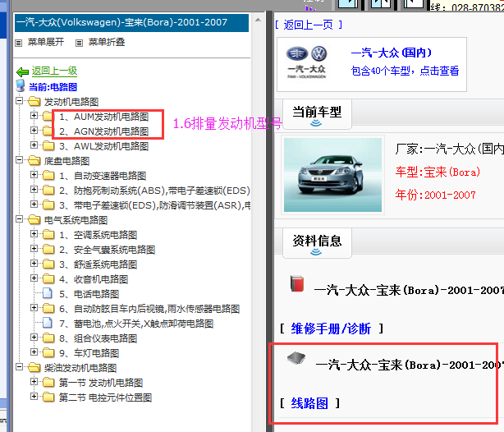
Task: Click the 返回上一级 link
Action: click(x=54, y=71)
